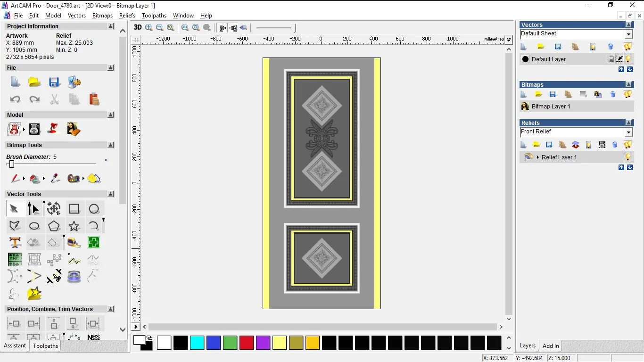
Task: Expand the Relief Layer 1 arrow
Action: (x=537, y=157)
